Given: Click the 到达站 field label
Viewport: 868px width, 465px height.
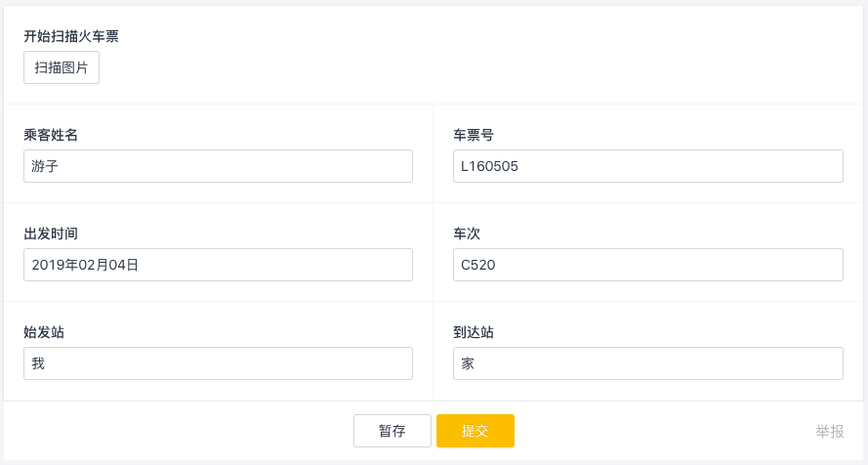Looking at the screenshot, I should tap(474, 332).
